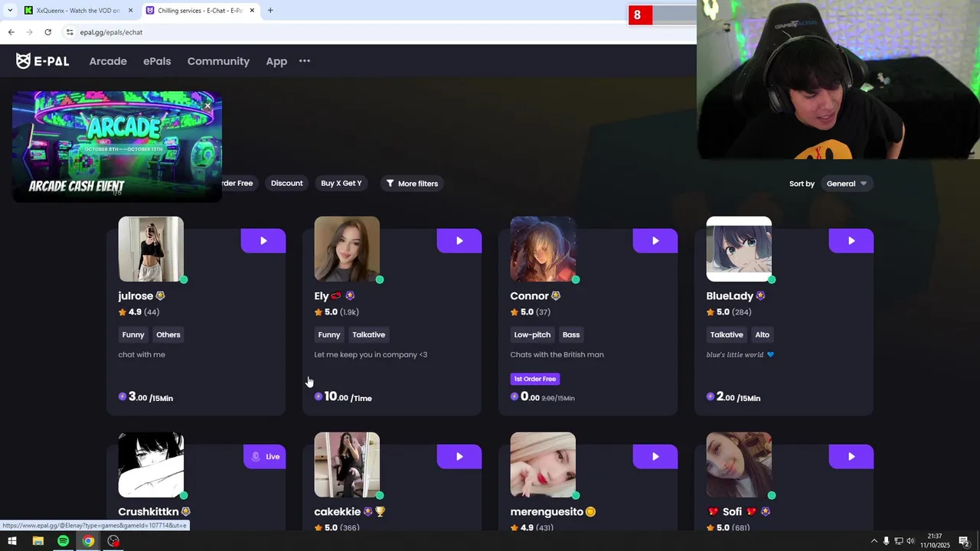Screen dimensions: 980x551
Task: Open Chrome from taskbar
Action: point(88,541)
